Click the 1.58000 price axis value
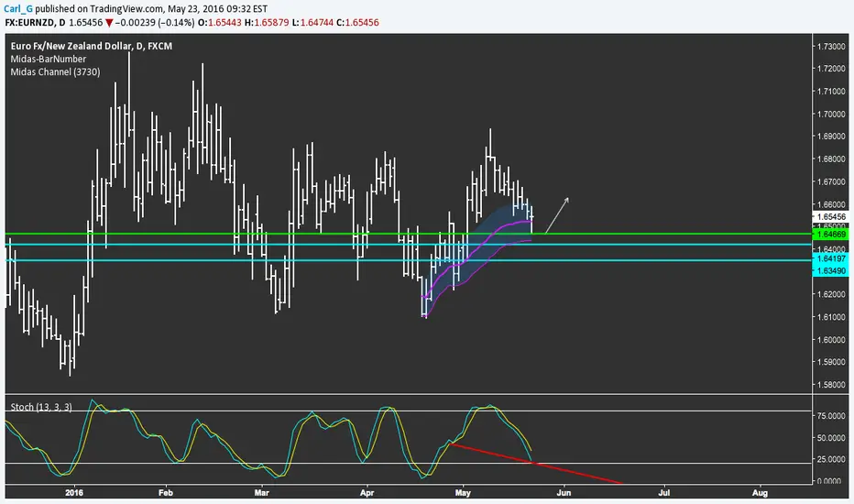Image resolution: width=854 pixels, height=504 pixels. coord(831,385)
